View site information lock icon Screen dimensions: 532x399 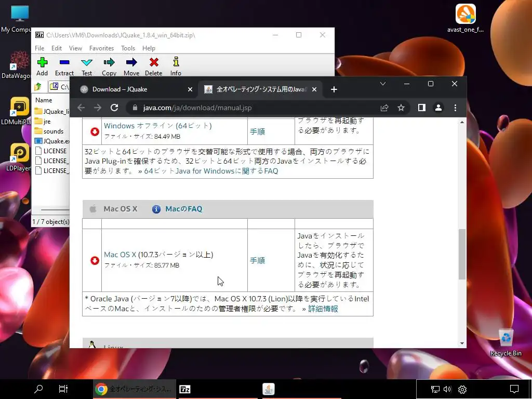point(135,108)
